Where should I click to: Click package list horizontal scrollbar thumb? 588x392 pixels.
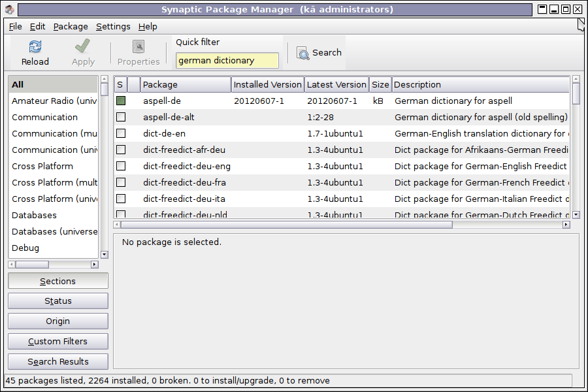[x=287, y=225]
